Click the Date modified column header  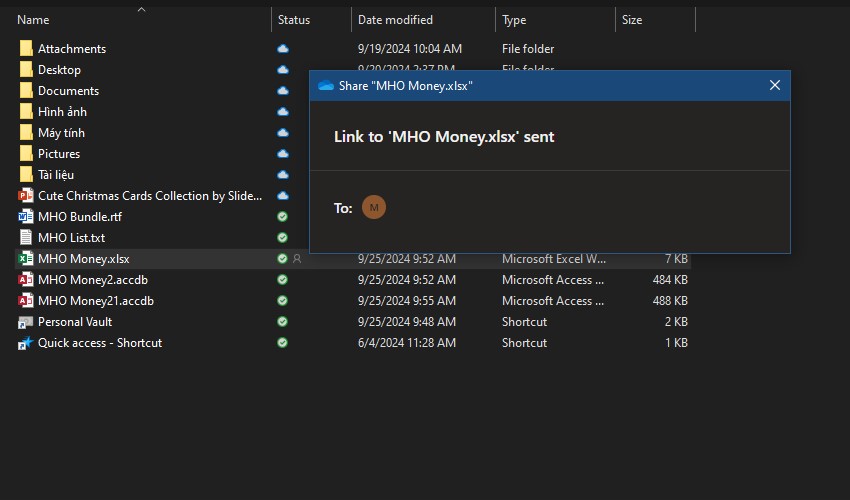pos(395,20)
